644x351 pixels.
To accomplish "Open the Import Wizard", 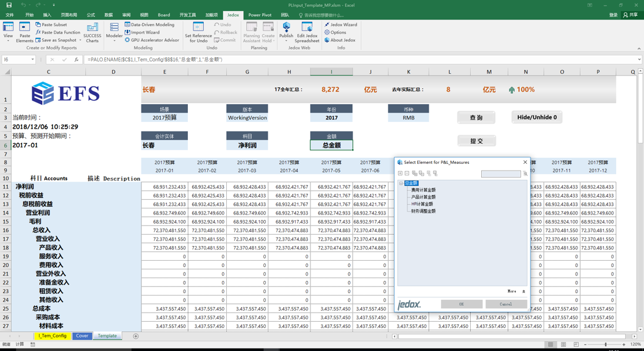I will coord(142,32).
